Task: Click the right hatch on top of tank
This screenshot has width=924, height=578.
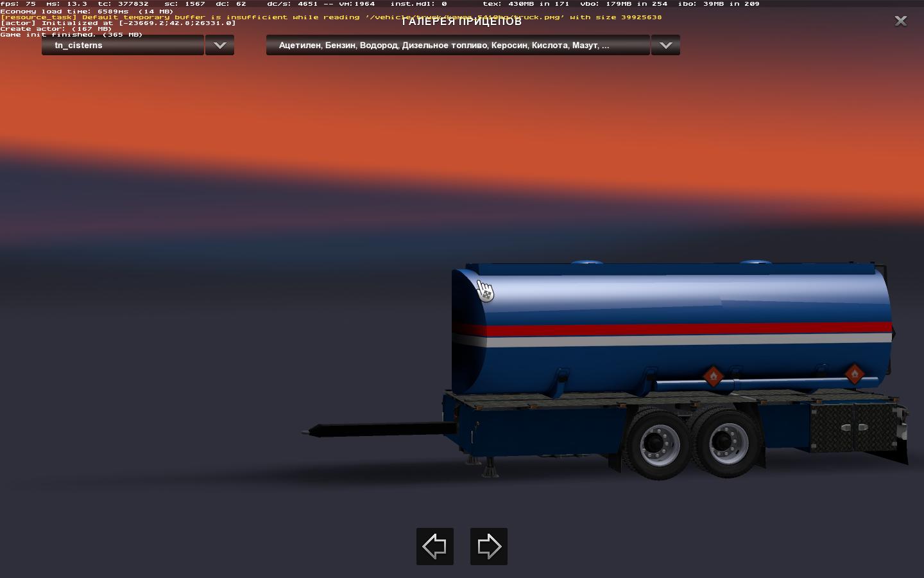Action: pyautogui.click(x=755, y=263)
